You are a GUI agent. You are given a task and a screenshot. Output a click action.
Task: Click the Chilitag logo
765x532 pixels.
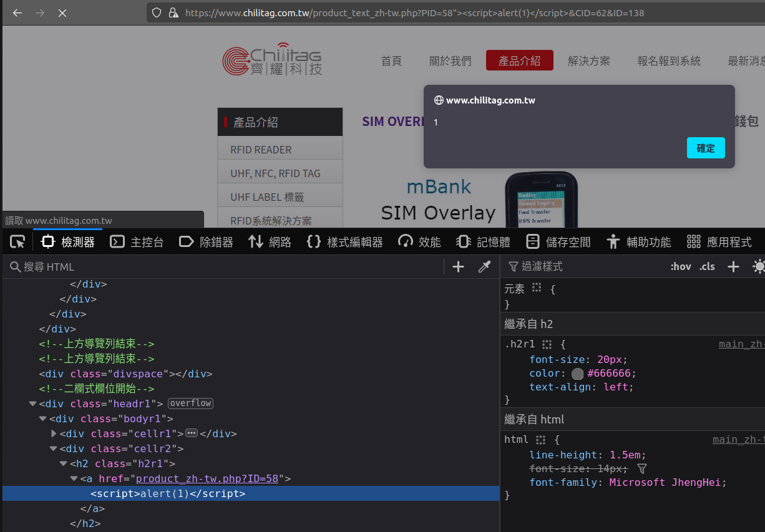[x=273, y=59]
